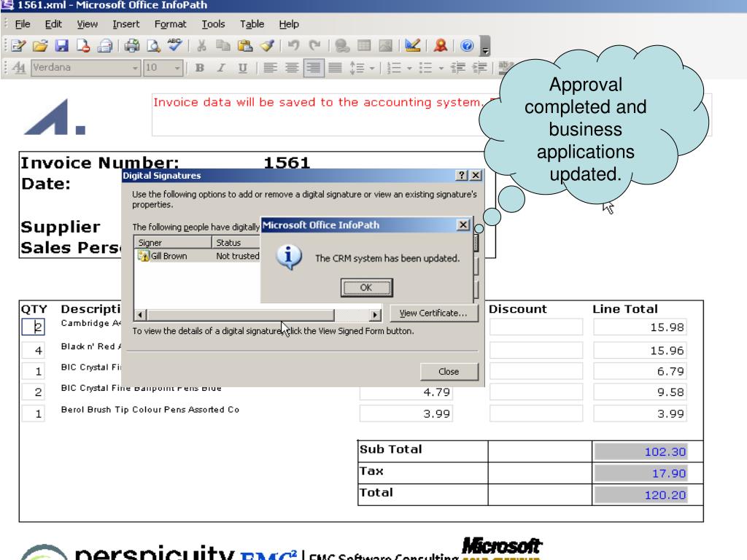Click the first QTY field containing 2
This screenshot has width=747, height=560.
[x=34, y=327]
